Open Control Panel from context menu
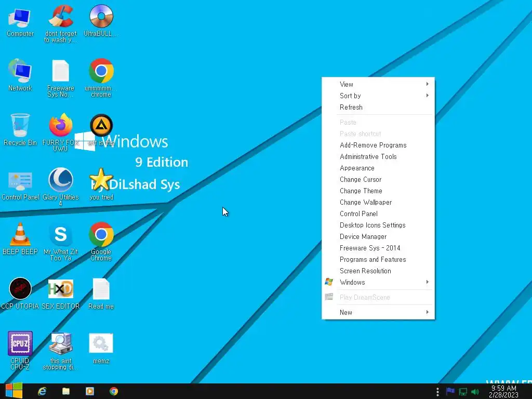 coord(378,214)
